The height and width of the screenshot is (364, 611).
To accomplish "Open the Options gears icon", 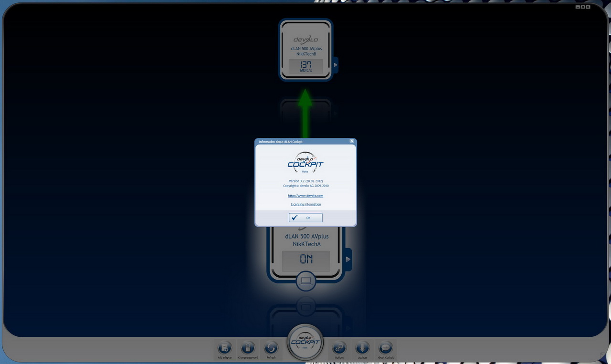I will point(339,348).
